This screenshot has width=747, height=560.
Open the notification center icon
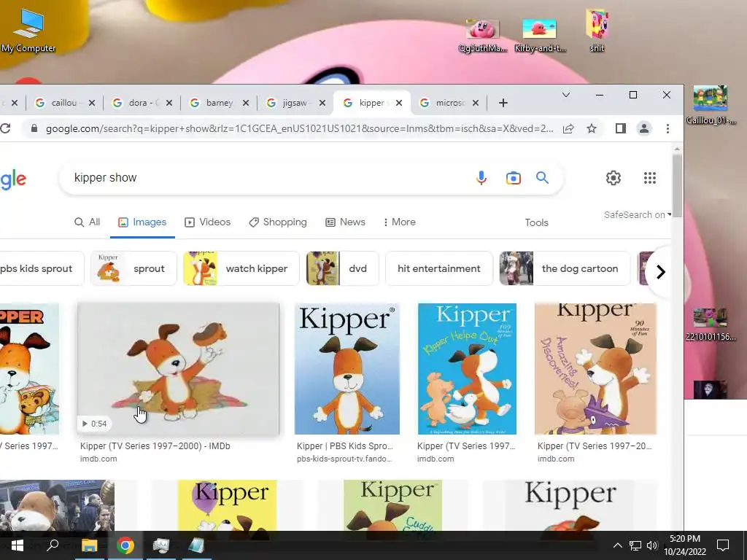tap(723, 545)
